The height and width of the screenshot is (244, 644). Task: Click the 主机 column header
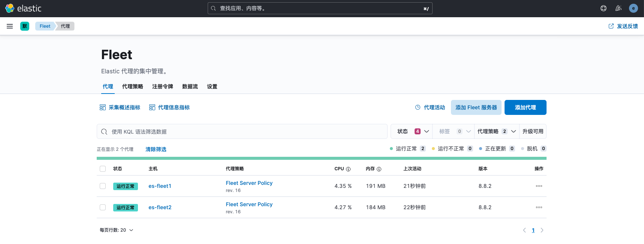tap(153, 169)
